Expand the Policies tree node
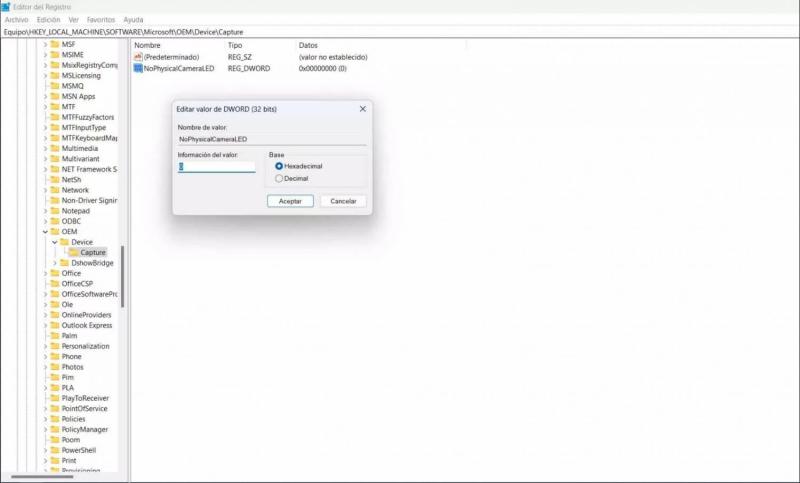 45,419
